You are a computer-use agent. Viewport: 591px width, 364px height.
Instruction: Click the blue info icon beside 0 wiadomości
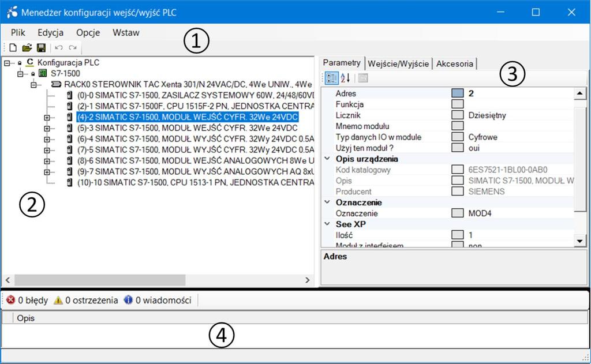[x=128, y=300]
